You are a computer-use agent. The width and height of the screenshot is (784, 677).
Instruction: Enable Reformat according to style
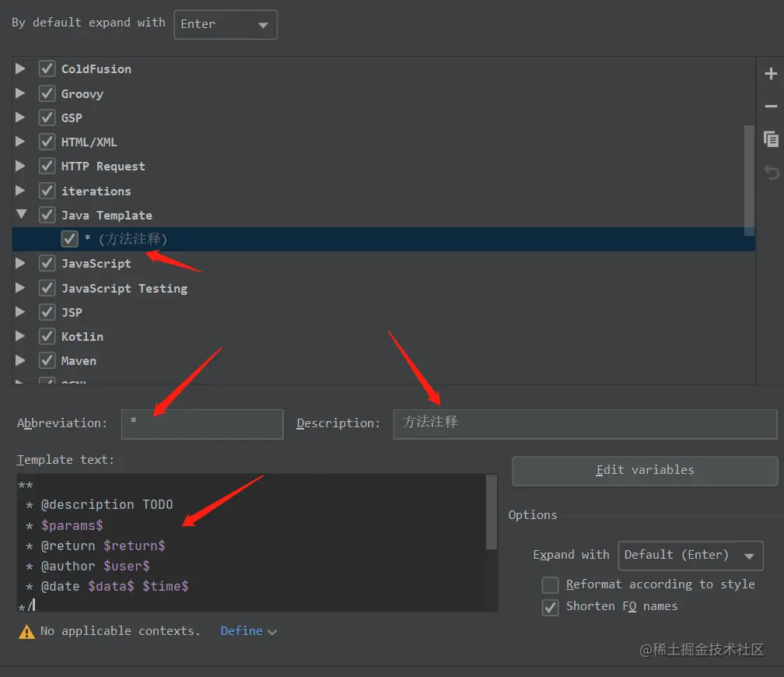550,584
